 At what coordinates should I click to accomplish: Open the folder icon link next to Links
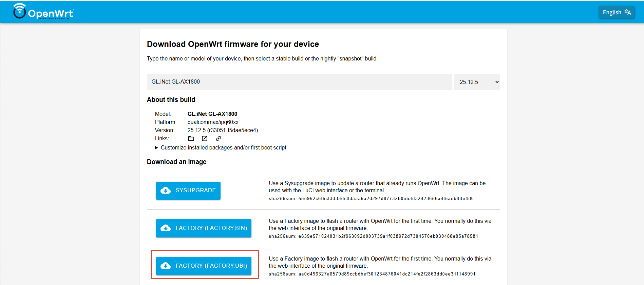[191, 139]
